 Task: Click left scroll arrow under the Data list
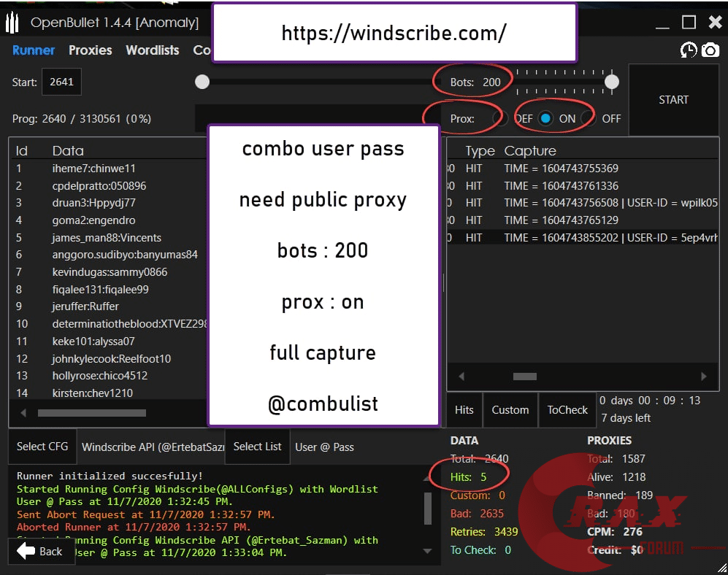point(23,413)
